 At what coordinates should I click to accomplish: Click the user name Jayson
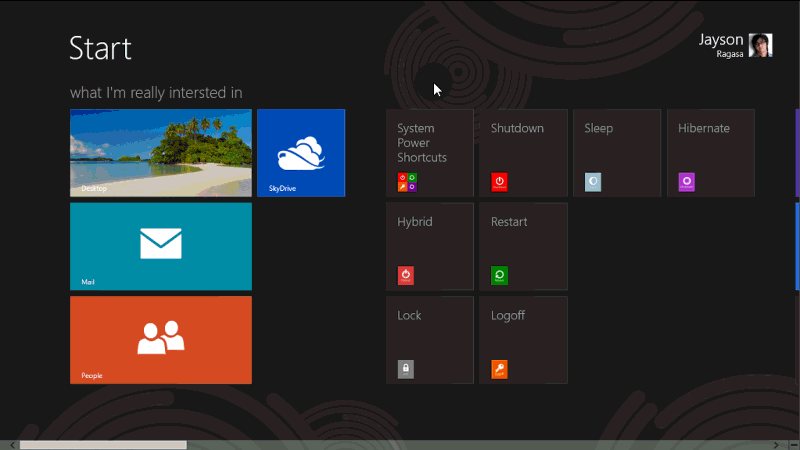tap(721, 39)
